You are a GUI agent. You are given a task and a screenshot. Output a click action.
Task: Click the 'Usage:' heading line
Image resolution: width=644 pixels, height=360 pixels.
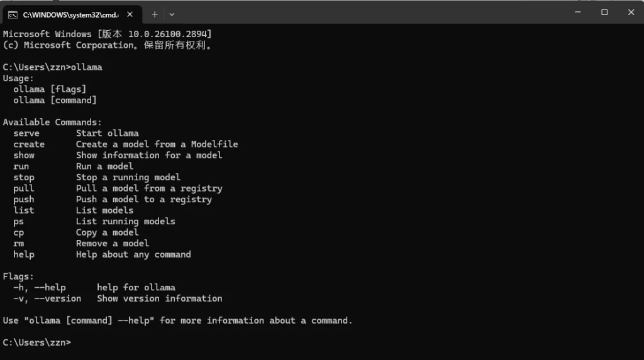18,79
